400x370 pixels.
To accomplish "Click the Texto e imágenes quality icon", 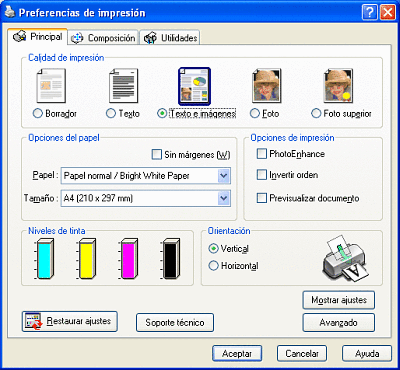I will click(194, 86).
